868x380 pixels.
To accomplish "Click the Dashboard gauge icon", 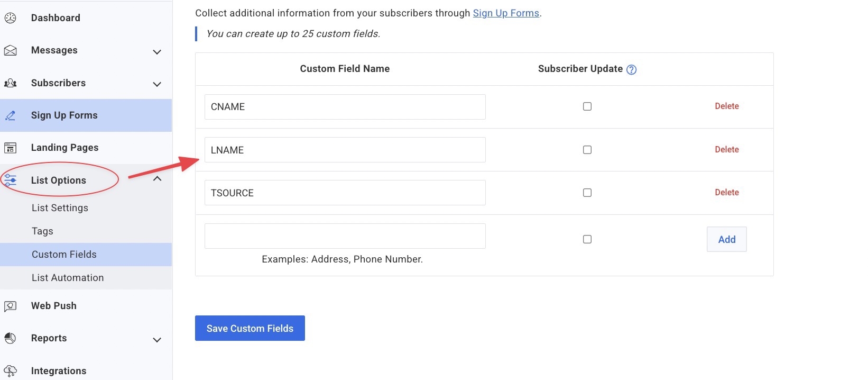I will click(10, 18).
